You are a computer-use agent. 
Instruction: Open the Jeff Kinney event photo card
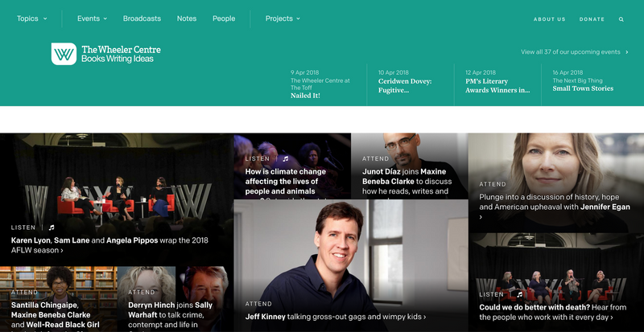(350, 257)
